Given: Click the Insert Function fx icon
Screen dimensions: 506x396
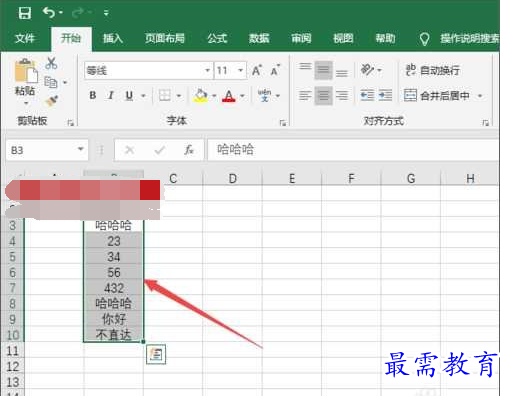Looking at the screenshot, I should point(189,150).
